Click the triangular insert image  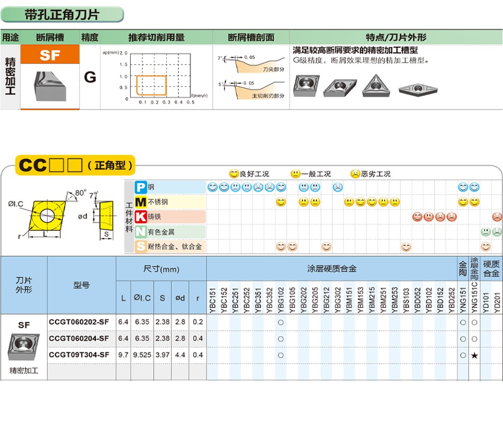point(376,86)
